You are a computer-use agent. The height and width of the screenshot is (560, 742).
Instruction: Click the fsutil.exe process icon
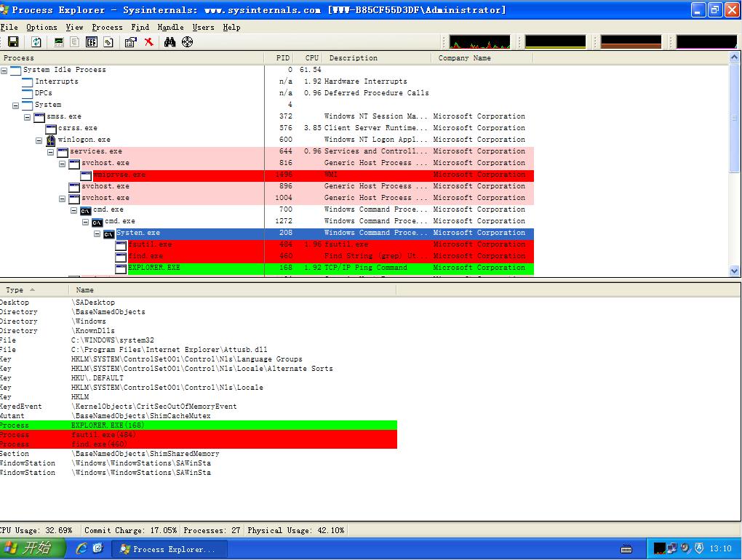121,245
